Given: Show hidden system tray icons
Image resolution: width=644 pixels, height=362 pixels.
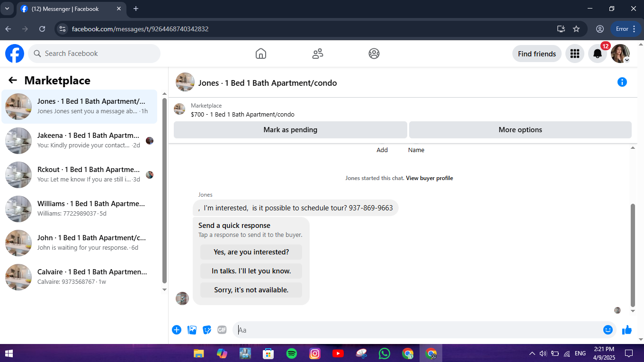Looking at the screenshot, I should [x=532, y=353].
